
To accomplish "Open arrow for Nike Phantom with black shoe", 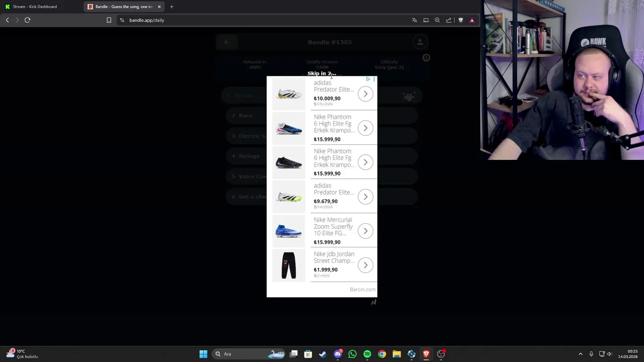I will (x=365, y=162).
